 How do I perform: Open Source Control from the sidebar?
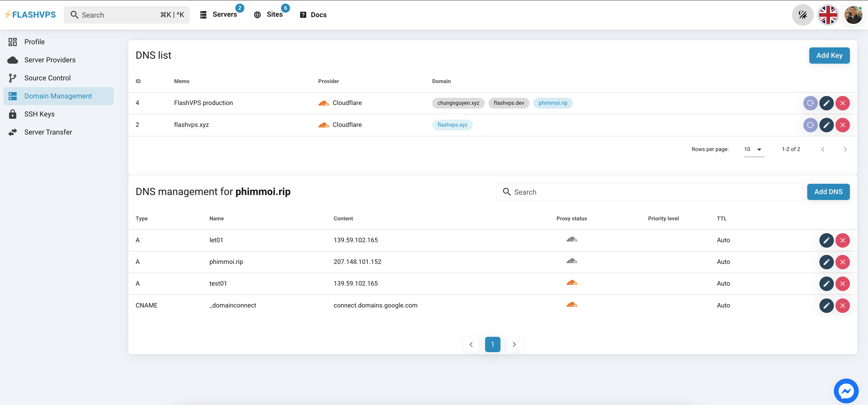tap(47, 77)
